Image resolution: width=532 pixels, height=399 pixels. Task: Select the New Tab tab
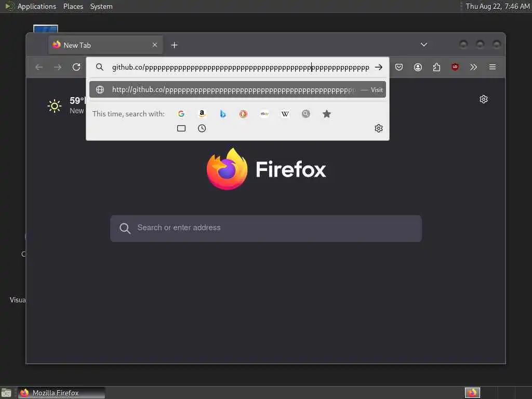tap(105, 45)
